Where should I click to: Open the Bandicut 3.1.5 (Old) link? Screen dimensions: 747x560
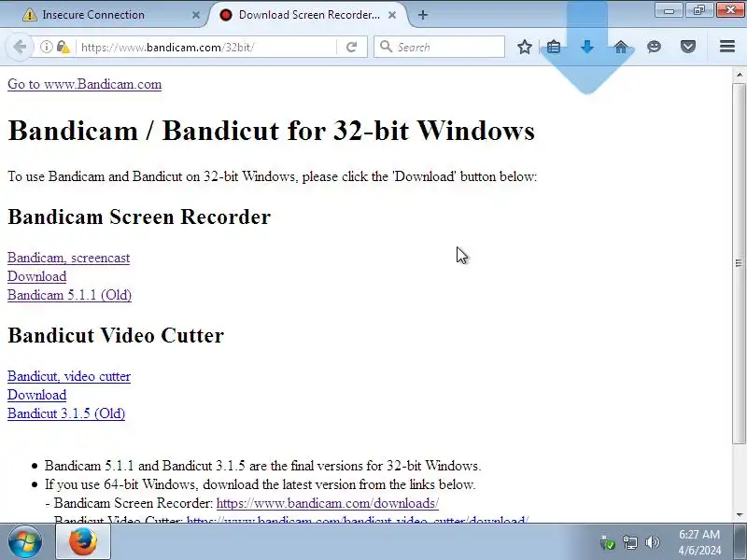(66, 413)
